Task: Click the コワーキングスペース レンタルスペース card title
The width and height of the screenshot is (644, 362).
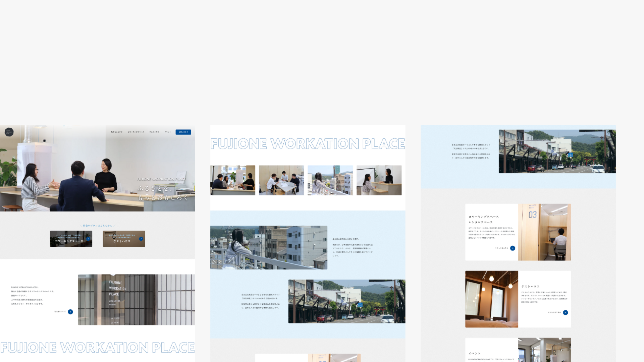Action: (x=484, y=220)
